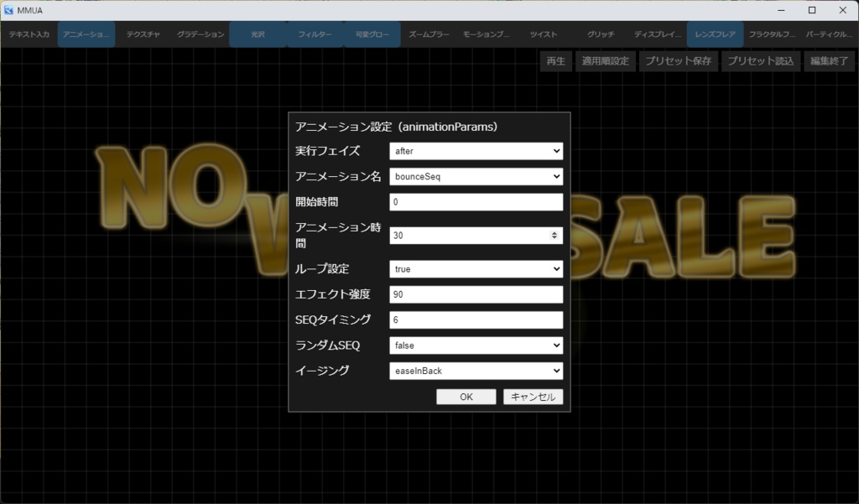The width and height of the screenshot is (859, 504).
Task: Increase アニメーション時間 with the up stepper arrow
Action: coord(554,231)
